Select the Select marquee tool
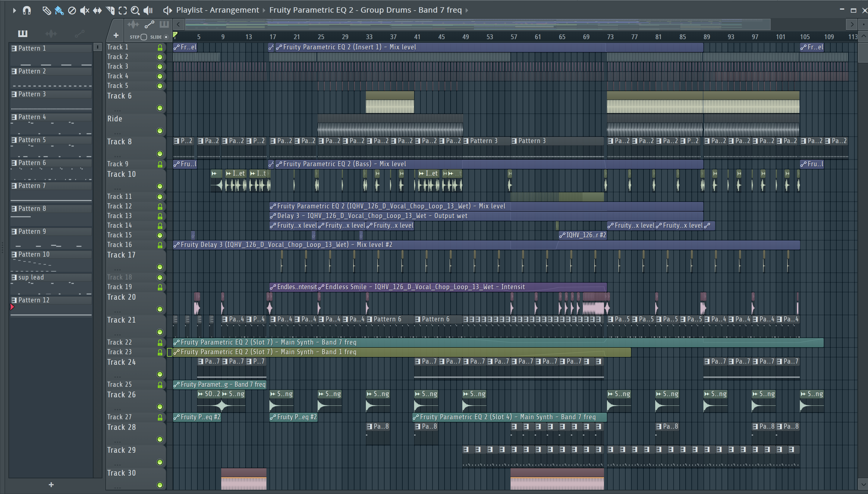Image resolution: width=868 pixels, height=494 pixels. 123,11
